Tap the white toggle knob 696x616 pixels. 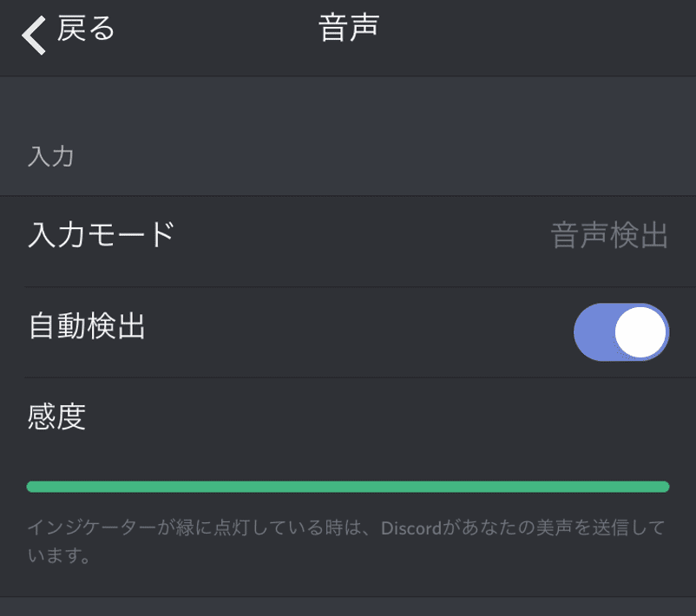[x=642, y=331]
